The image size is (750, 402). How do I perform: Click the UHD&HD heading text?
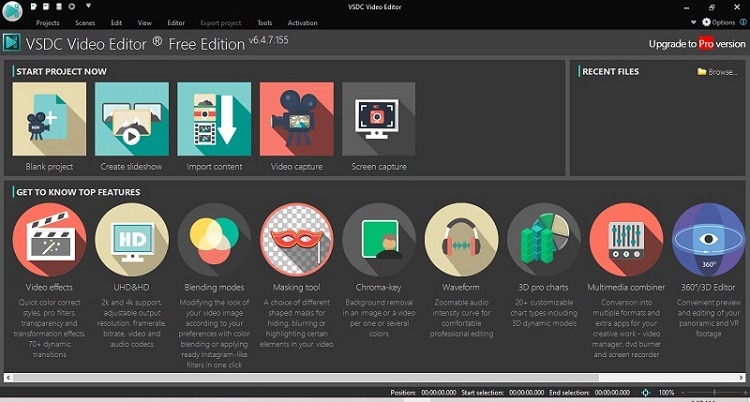point(132,288)
